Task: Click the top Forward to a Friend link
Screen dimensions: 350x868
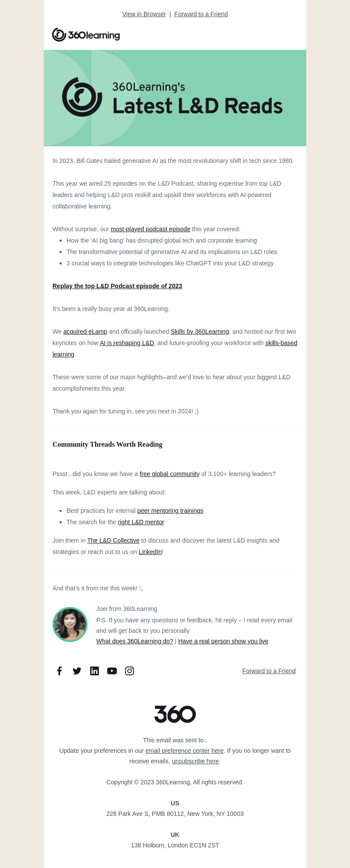Action: point(201,14)
